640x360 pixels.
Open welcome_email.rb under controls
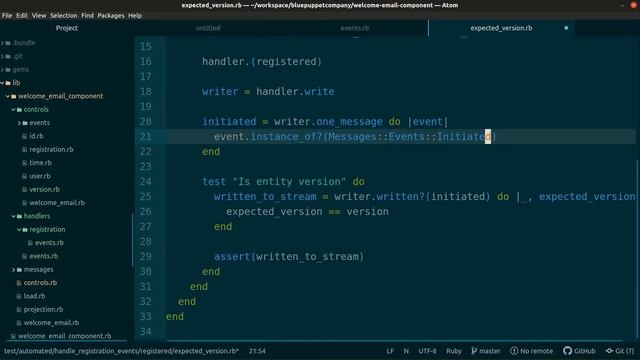click(57, 203)
